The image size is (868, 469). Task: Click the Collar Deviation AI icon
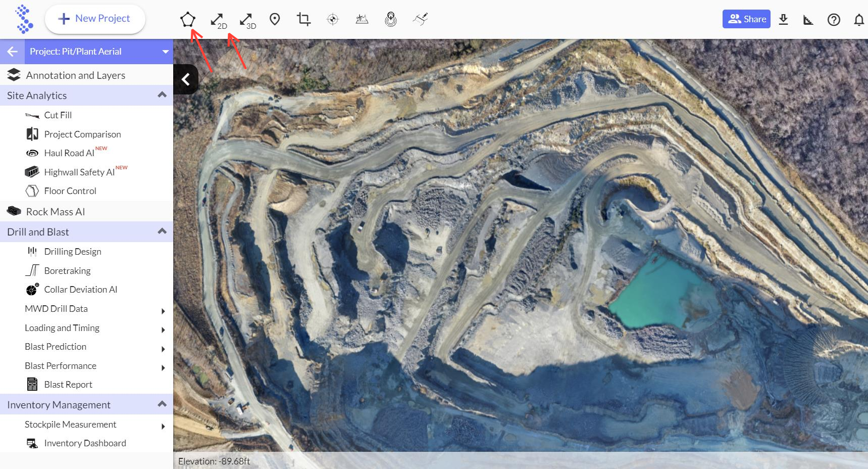click(32, 290)
